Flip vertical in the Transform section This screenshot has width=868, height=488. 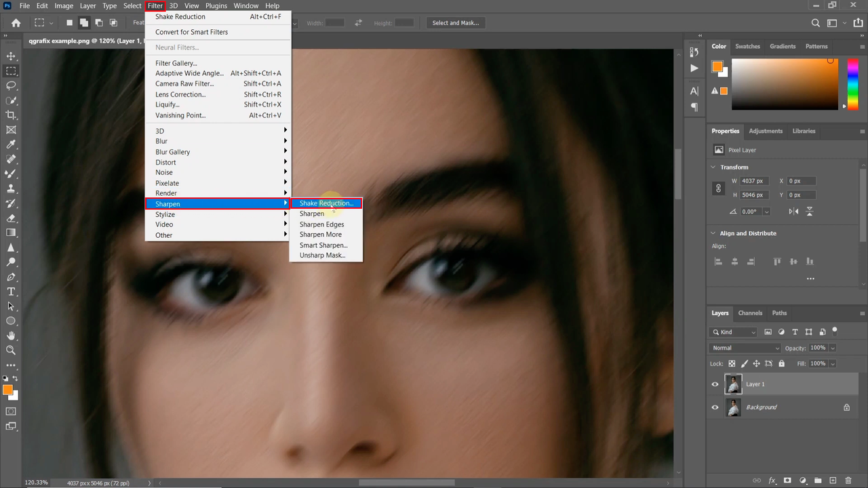click(809, 211)
